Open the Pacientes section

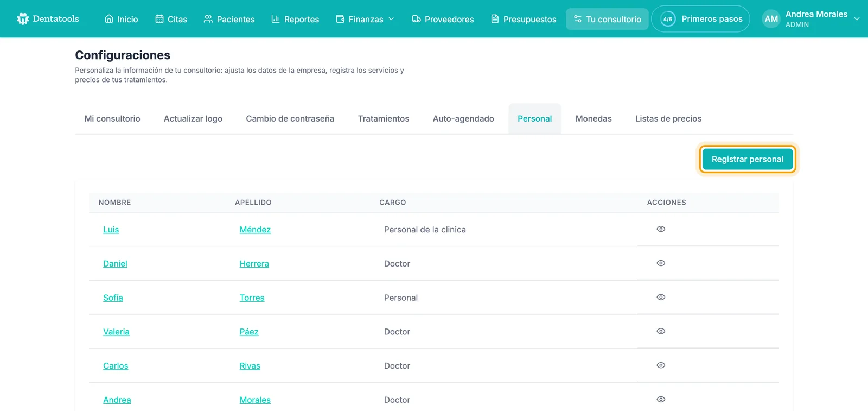(229, 19)
